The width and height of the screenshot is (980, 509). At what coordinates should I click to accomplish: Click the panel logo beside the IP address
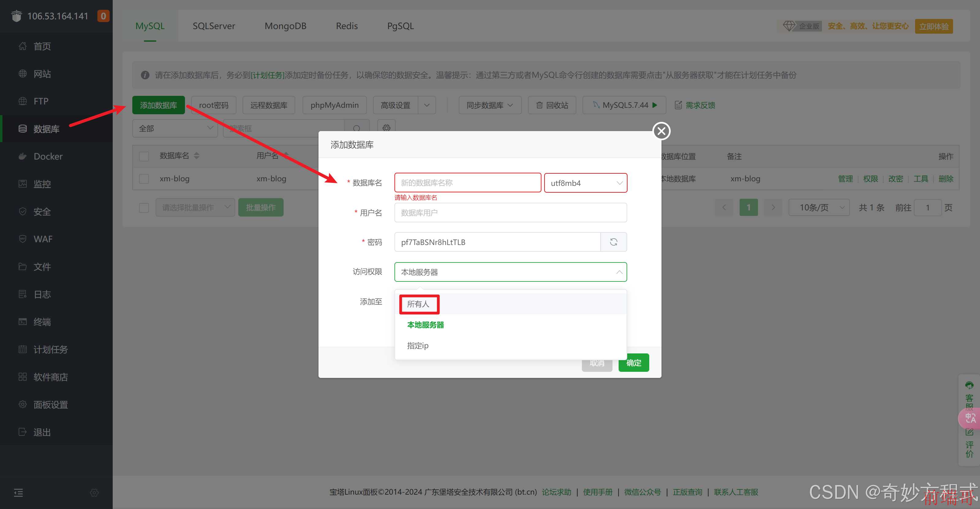pos(16,16)
